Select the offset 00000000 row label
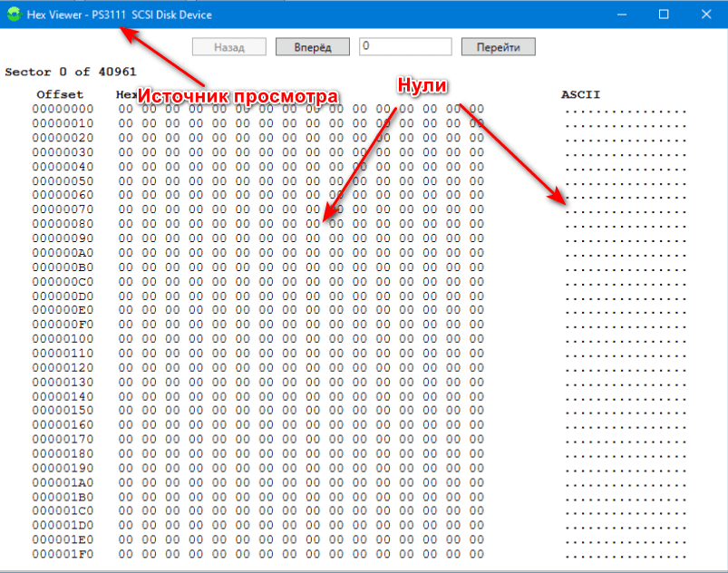728x573 pixels. click(63, 109)
